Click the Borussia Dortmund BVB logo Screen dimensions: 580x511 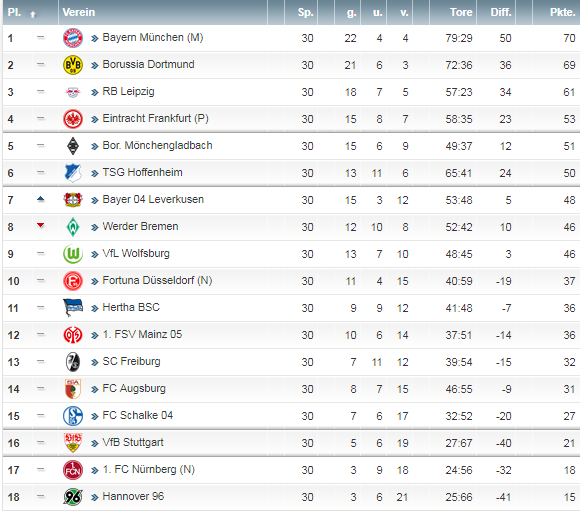point(73,65)
